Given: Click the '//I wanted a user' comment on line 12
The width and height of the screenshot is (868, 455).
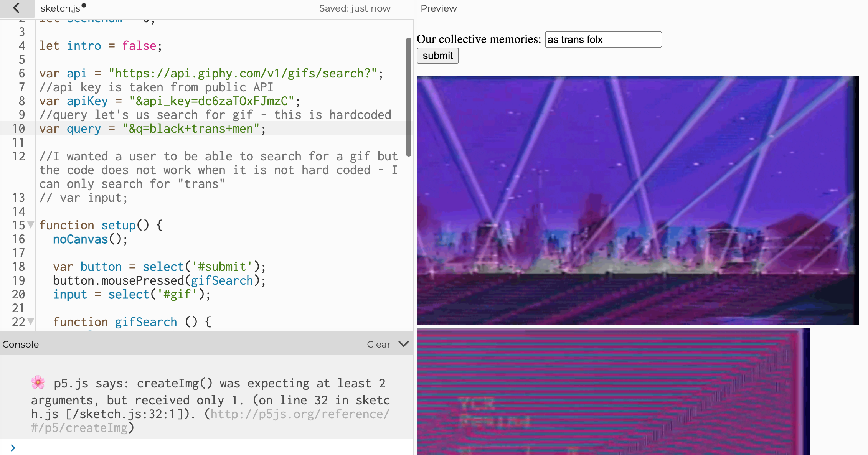Looking at the screenshot, I should coord(218,170).
